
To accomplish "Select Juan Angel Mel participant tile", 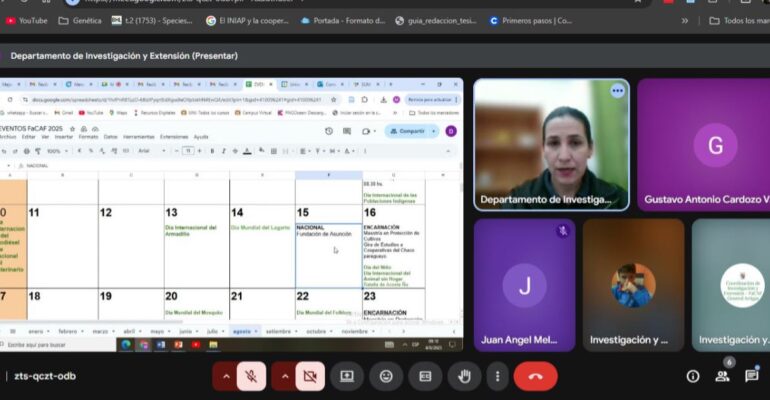I will [x=524, y=285].
